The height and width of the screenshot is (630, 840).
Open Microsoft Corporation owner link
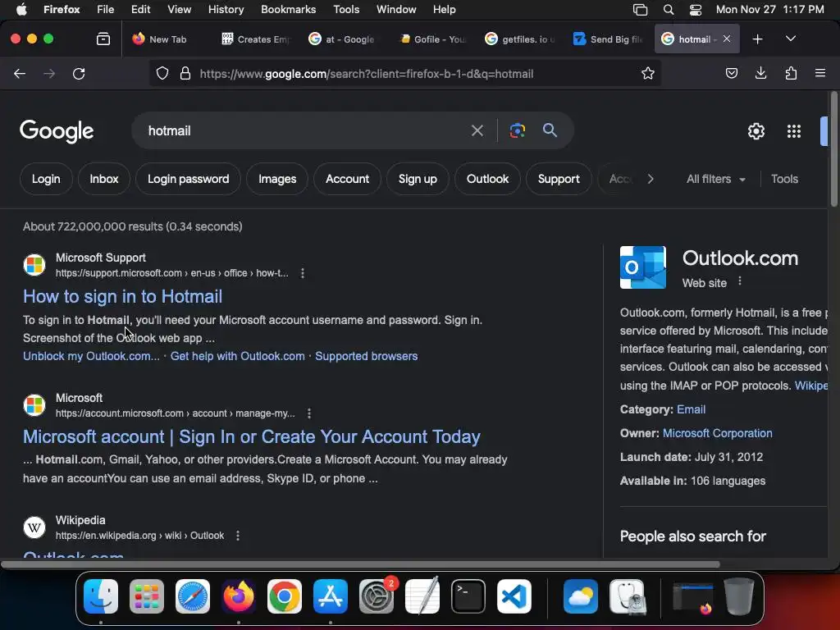coord(717,433)
